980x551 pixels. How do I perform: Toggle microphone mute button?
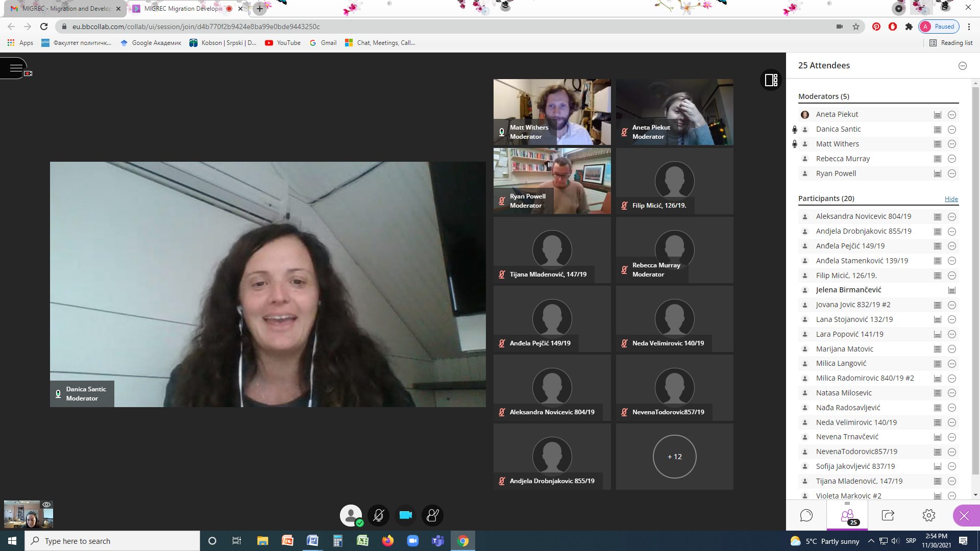(x=378, y=515)
